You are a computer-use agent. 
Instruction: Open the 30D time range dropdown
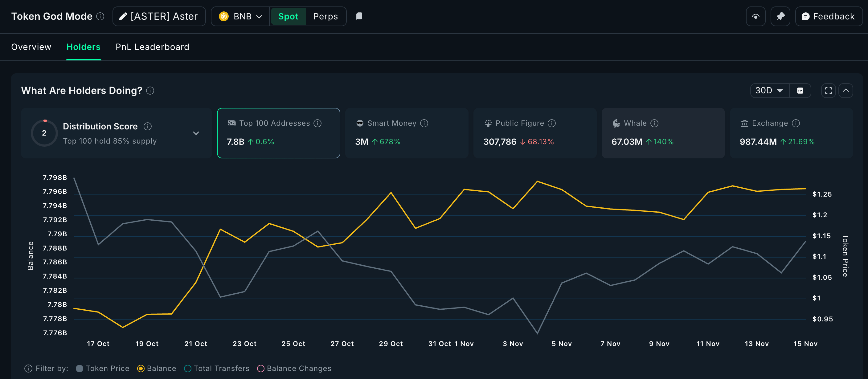tap(769, 91)
